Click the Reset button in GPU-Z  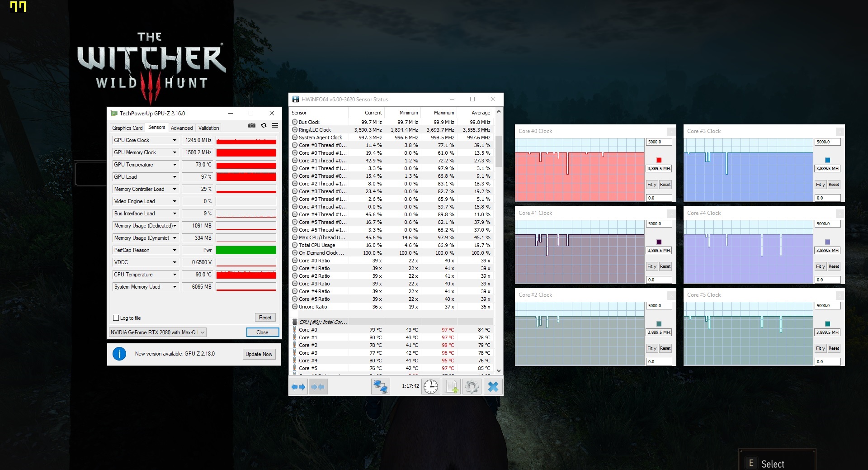265,318
